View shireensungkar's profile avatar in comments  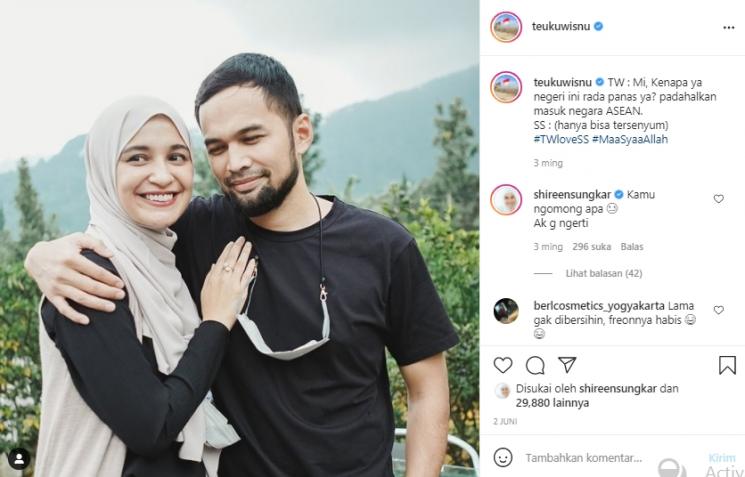click(x=506, y=200)
